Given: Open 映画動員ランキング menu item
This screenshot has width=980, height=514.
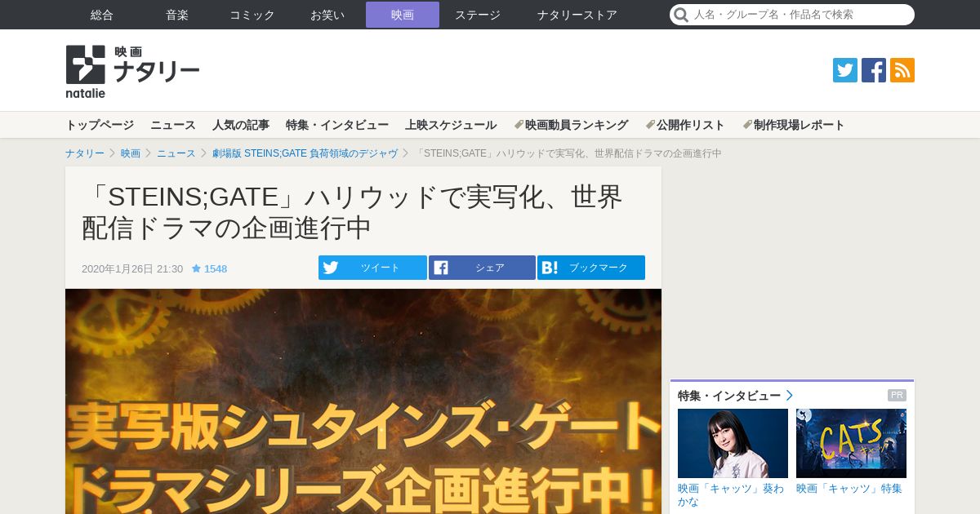Looking at the screenshot, I should tap(571, 125).
